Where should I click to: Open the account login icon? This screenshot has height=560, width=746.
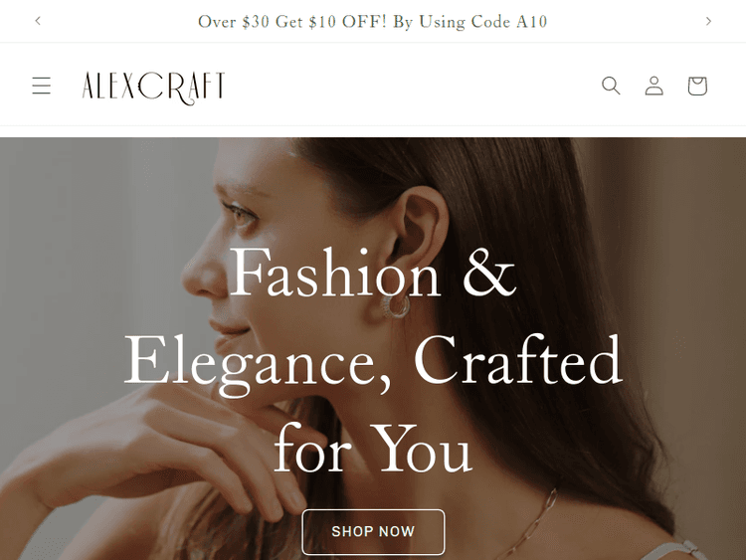(654, 86)
